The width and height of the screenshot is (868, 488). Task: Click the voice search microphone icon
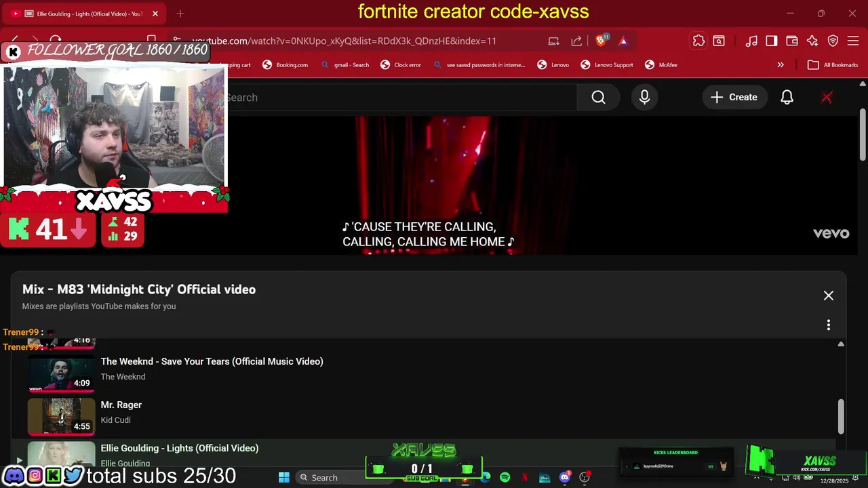(644, 98)
